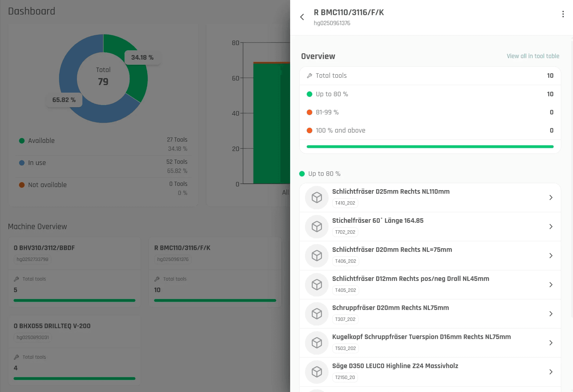The width and height of the screenshot is (573, 392).
Task: Click the hg0250961376 ID under panel title
Action: pos(332,23)
